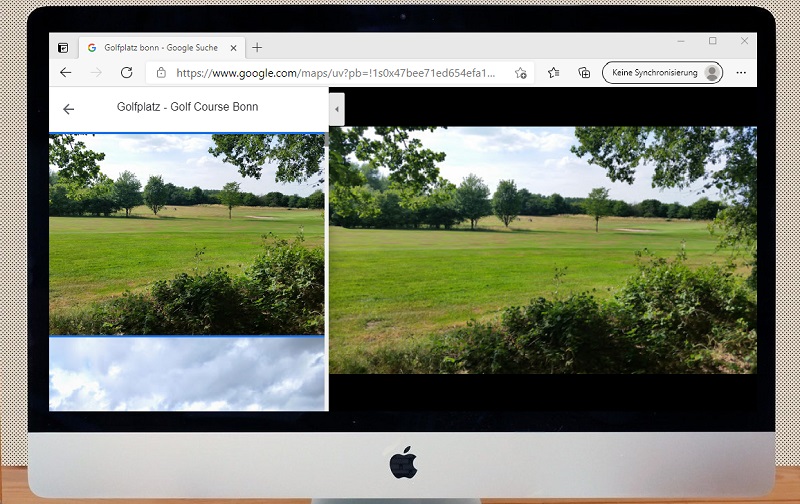
Task: Open the Collections panel
Action: pos(584,73)
